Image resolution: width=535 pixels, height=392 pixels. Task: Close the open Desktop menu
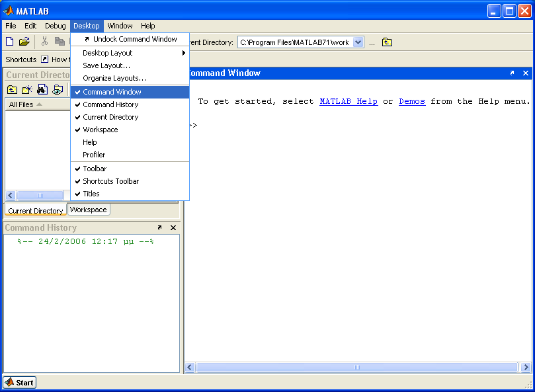pyautogui.click(x=87, y=26)
